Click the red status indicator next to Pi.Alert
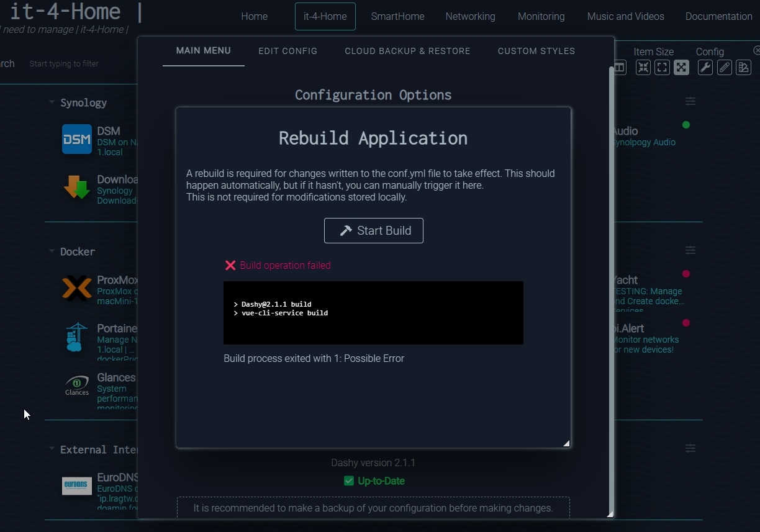Viewport: 760px width, 532px height. pos(686,323)
